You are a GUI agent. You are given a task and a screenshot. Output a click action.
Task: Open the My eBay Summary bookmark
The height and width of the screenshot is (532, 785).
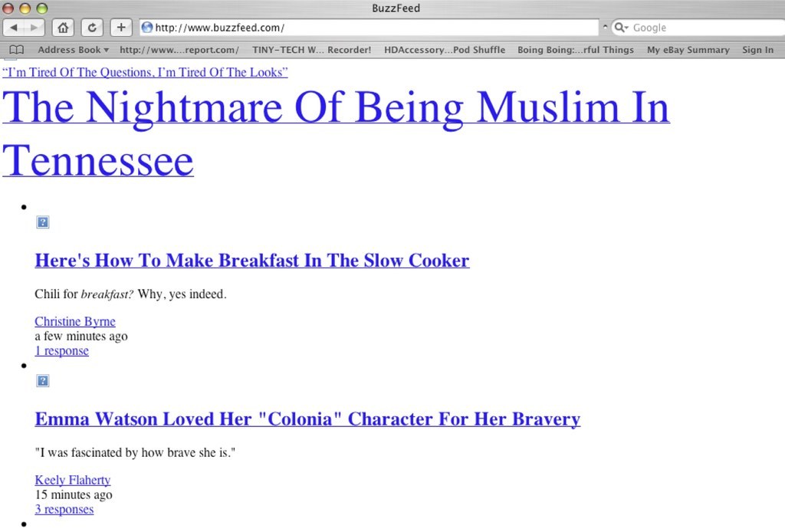(688, 50)
